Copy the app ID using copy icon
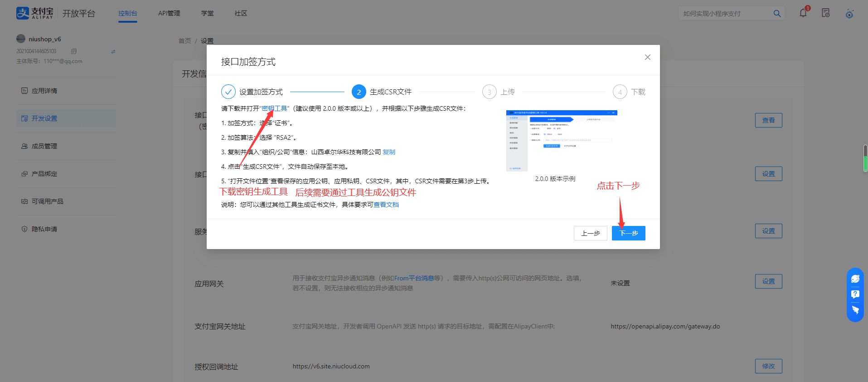Screen dimensions: 868x382 [x=74, y=51]
